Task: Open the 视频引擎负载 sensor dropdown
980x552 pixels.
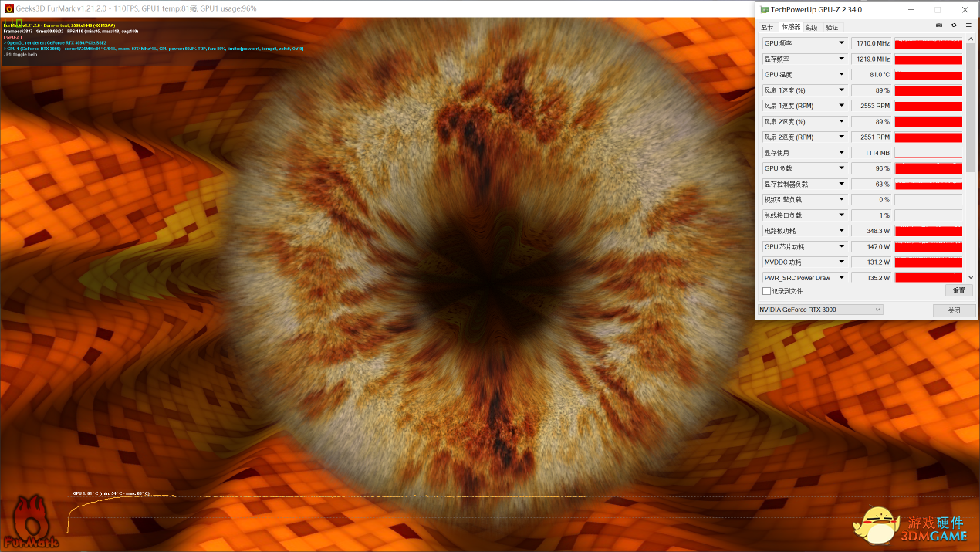Action: 842,199
